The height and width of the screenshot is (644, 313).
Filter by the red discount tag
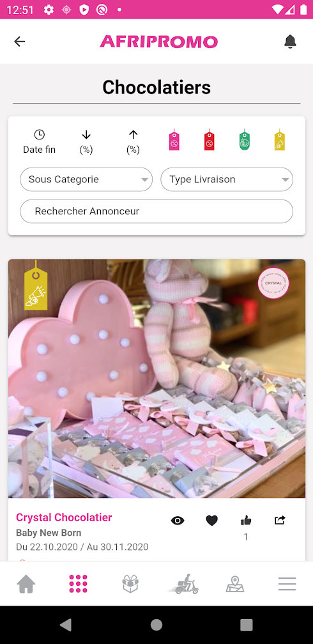pos(210,139)
